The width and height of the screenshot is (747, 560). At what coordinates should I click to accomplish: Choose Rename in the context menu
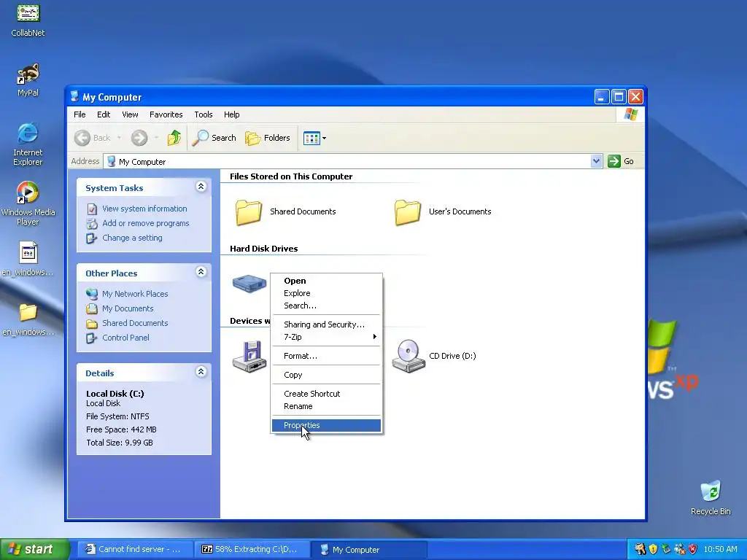(x=326, y=406)
